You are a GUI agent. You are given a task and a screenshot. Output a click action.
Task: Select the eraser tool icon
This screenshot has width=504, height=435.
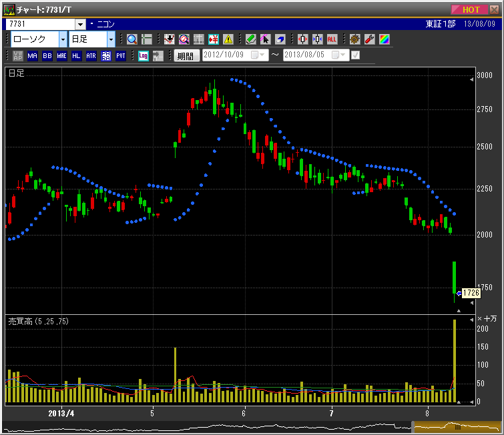point(280,39)
